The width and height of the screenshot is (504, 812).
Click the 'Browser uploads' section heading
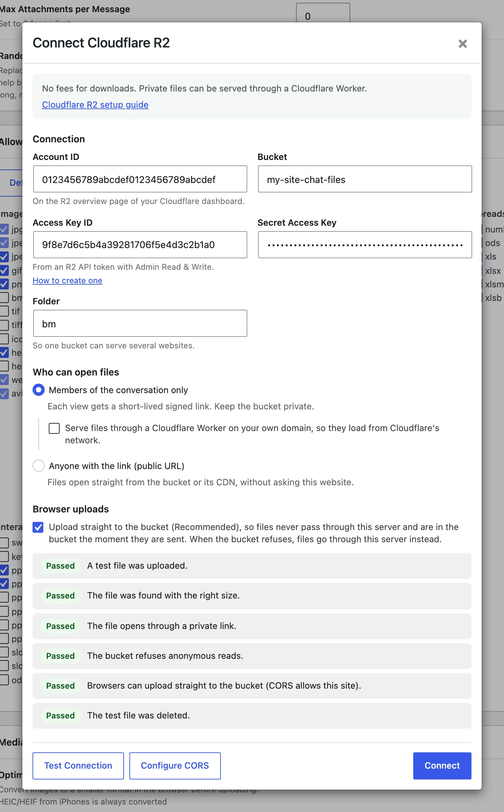click(x=71, y=509)
